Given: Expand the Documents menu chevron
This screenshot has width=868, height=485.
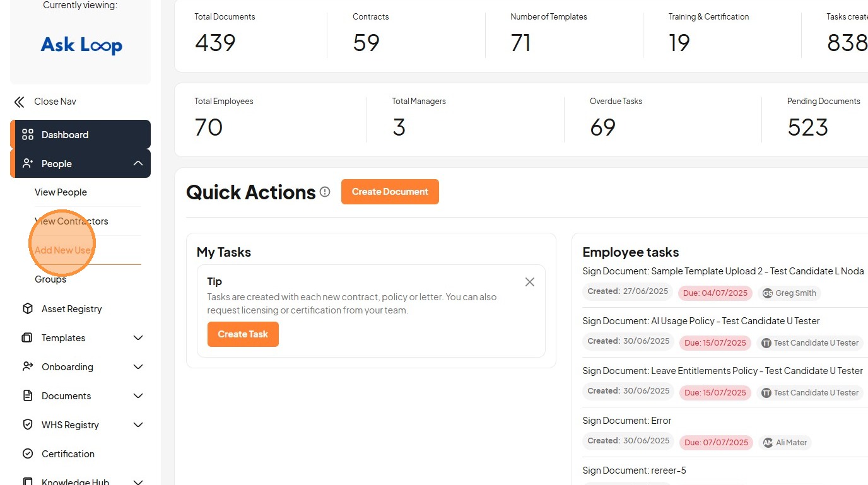Looking at the screenshot, I should tap(138, 395).
